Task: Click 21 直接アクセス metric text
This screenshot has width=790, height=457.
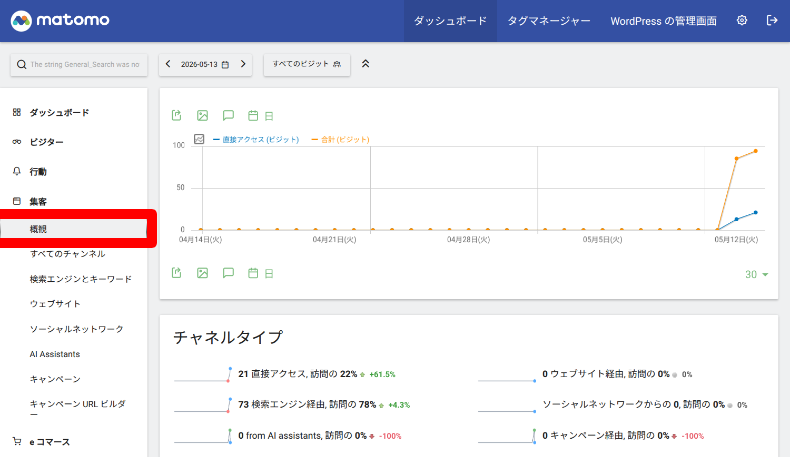Action: click(297, 374)
